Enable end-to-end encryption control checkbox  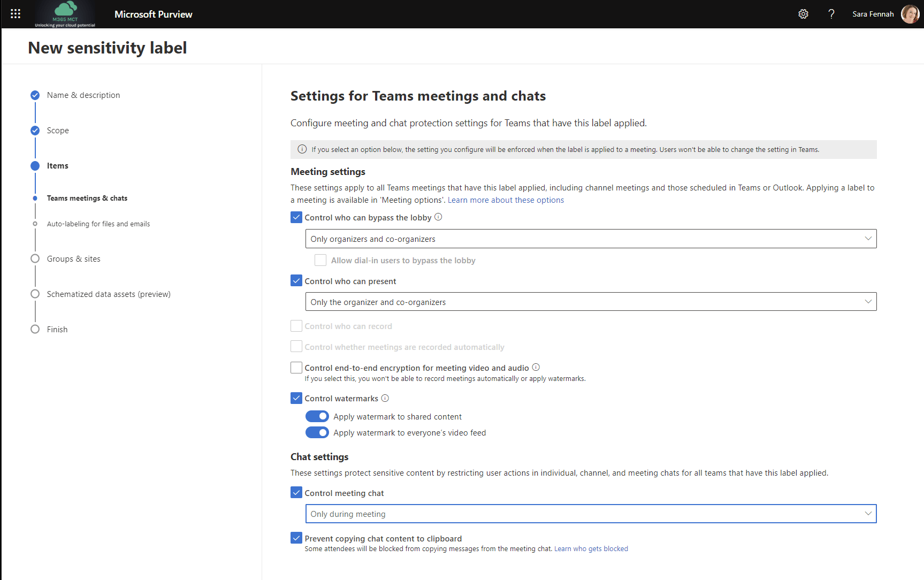[x=296, y=368]
